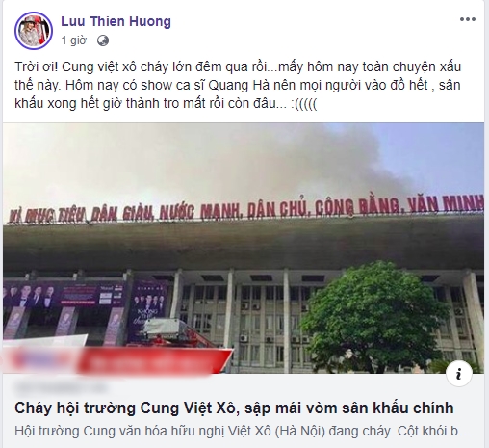Click the red rooftop slogan sign in photo
The image size is (489, 448).
click(x=245, y=208)
